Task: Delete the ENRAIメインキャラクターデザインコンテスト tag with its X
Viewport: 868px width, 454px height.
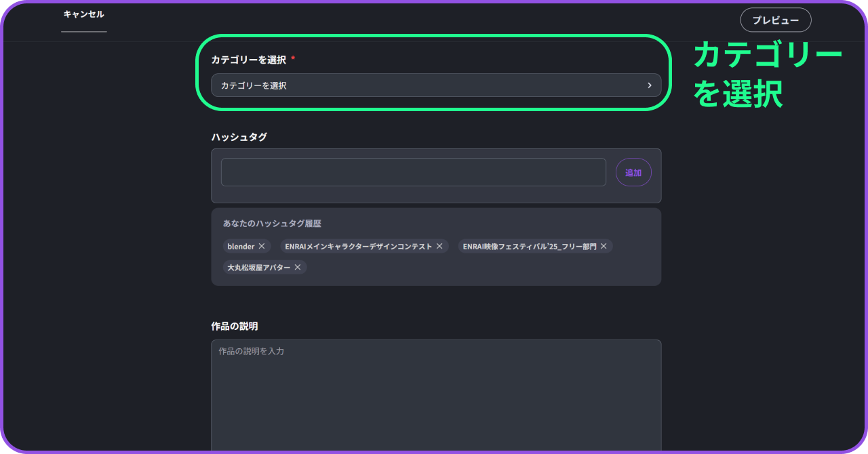Action: click(x=439, y=247)
